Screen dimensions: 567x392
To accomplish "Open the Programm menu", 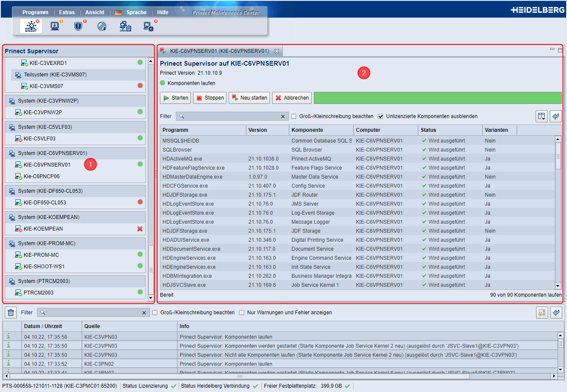I will (35, 12).
